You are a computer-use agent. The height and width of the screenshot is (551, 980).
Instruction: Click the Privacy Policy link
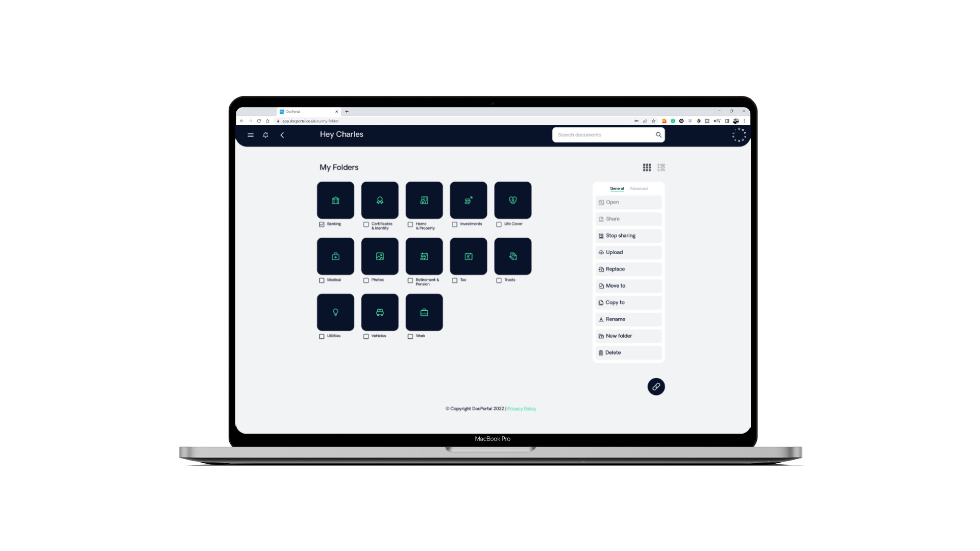(522, 408)
